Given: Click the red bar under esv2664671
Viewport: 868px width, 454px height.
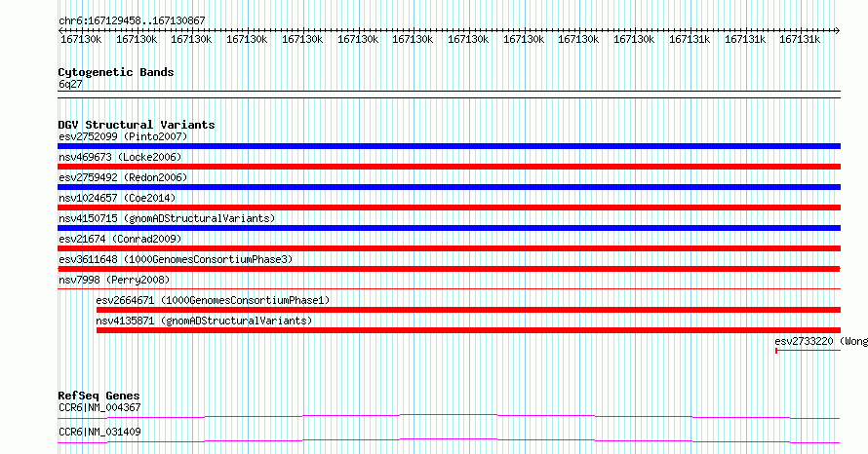Looking at the screenshot, I should (468, 310).
